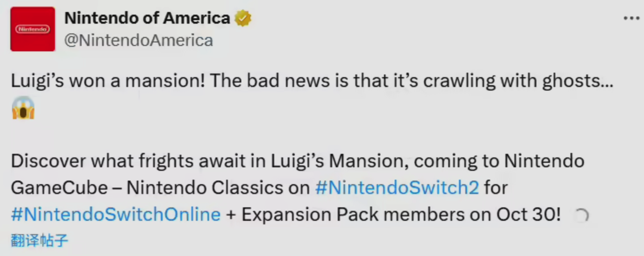The image size is (644, 256).
Task: Click the screaming face emoji
Action: point(23,108)
